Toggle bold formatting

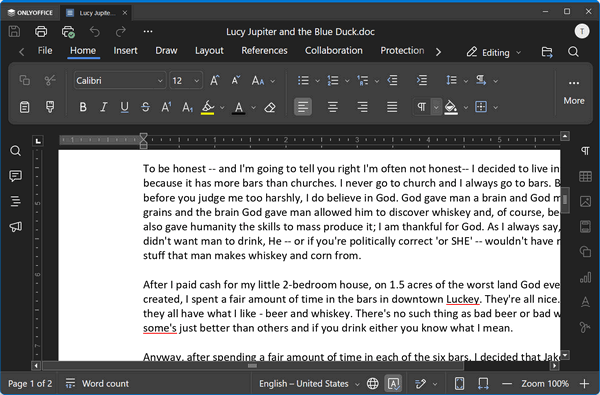[x=83, y=107]
